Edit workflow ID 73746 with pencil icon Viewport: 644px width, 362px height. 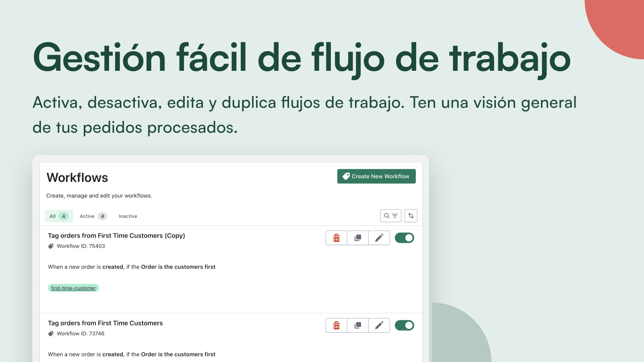(379, 325)
